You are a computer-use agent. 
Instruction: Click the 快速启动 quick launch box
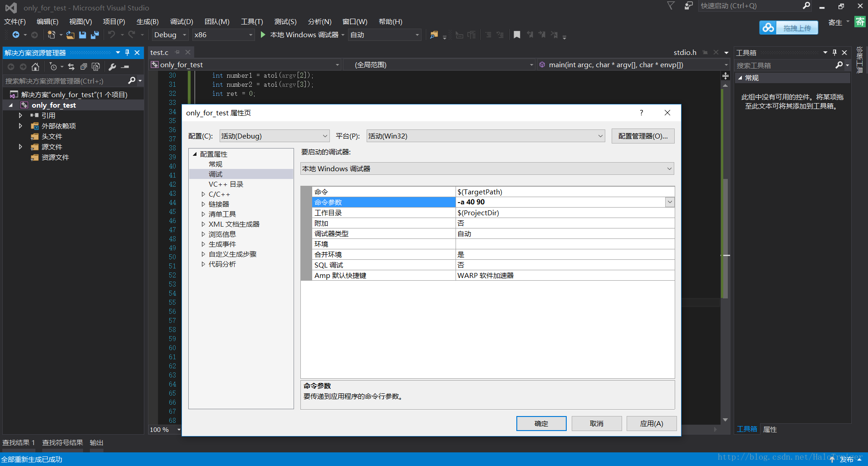(750, 6)
